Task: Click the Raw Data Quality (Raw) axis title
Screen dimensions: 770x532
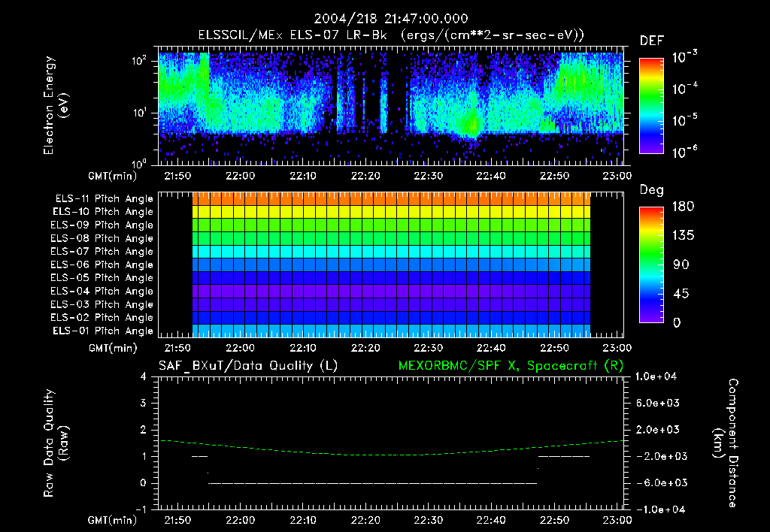Action: click(x=56, y=443)
